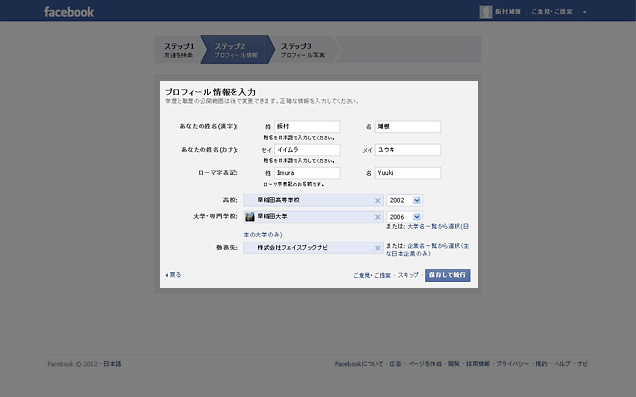Click the romaji family name field Iimura
Screen dimensions: 636x397
coord(307,173)
